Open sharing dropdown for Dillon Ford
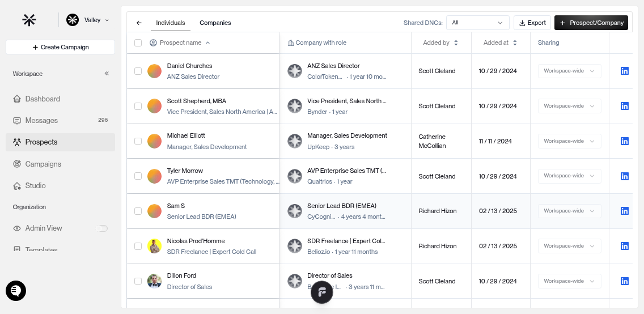 tap(569, 281)
